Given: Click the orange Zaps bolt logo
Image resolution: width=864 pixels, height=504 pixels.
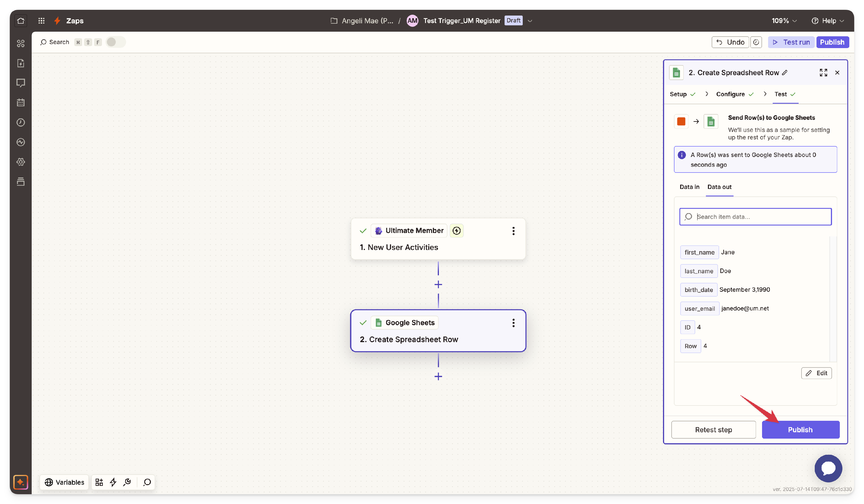Looking at the screenshot, I should 57,20.
